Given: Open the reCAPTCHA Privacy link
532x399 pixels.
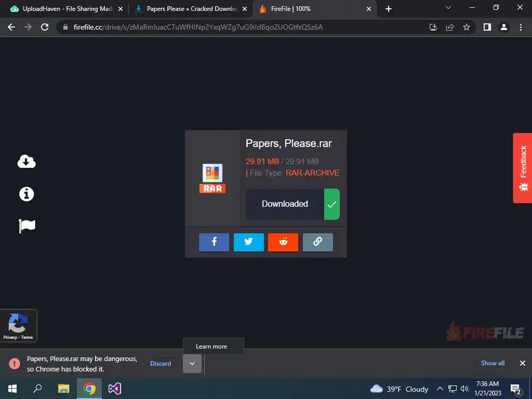Looking at the screenshot, I should tap(10, 337).
